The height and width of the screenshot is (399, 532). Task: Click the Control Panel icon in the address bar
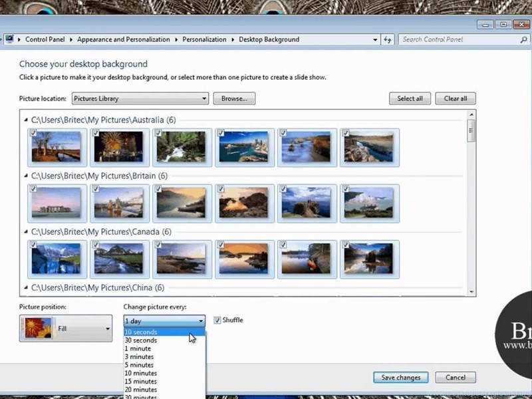[9, 39]
